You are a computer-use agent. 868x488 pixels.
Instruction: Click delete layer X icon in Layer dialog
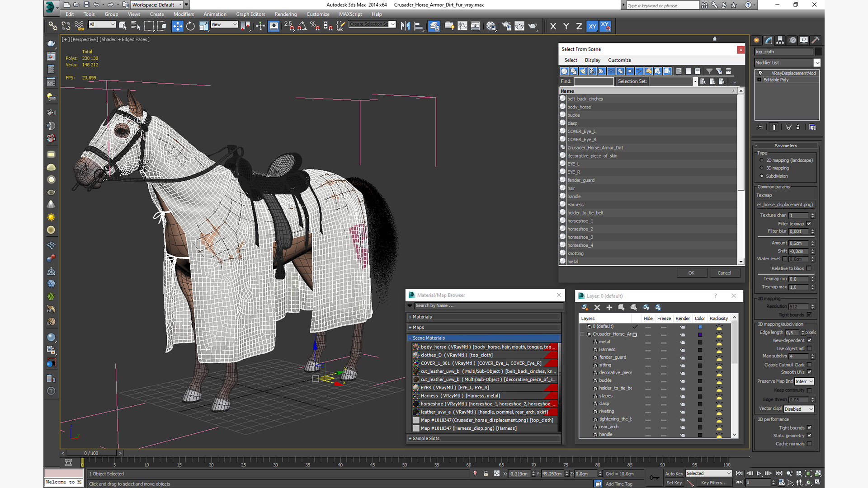click(x=597, y=307)
